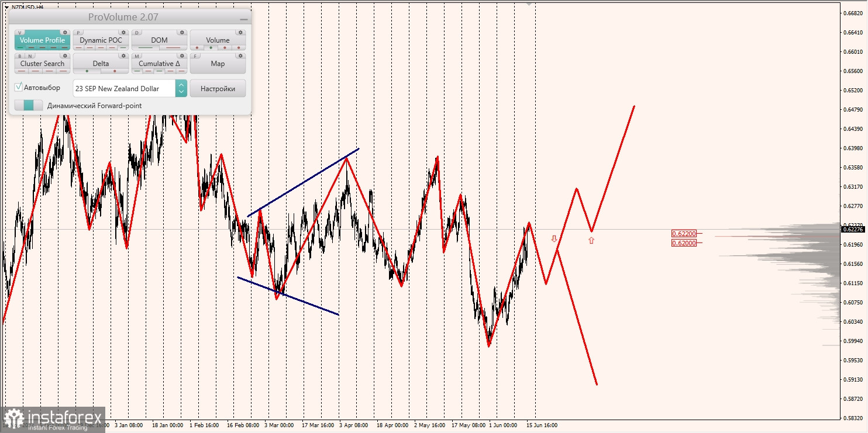The height and width of the screenshot is (433, 868).
Task: Open Cluster Search gear settings
Action: 65,56
